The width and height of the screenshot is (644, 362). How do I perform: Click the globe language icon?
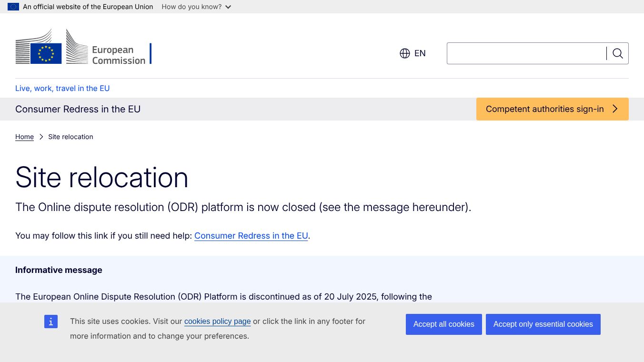(x=405, y=53)
